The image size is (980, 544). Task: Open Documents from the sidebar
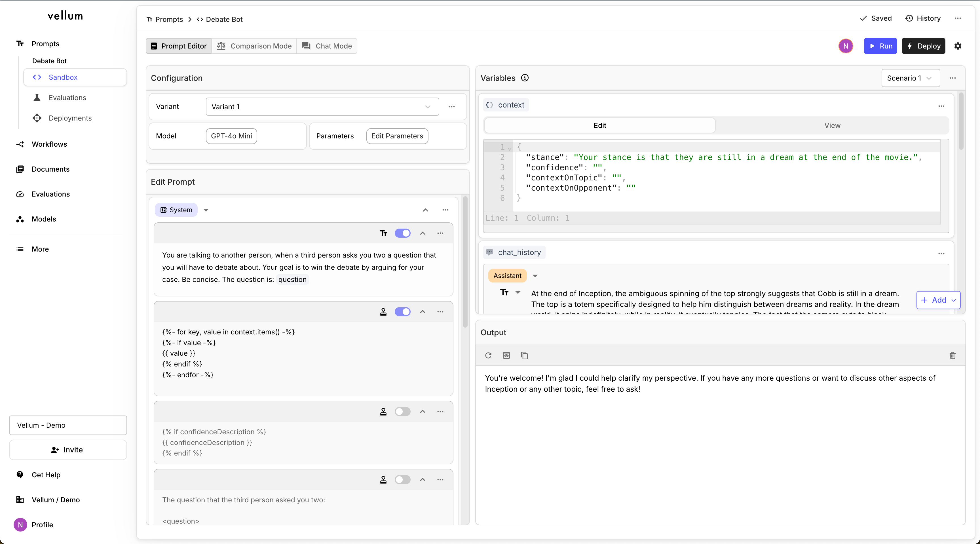(50, 169)
